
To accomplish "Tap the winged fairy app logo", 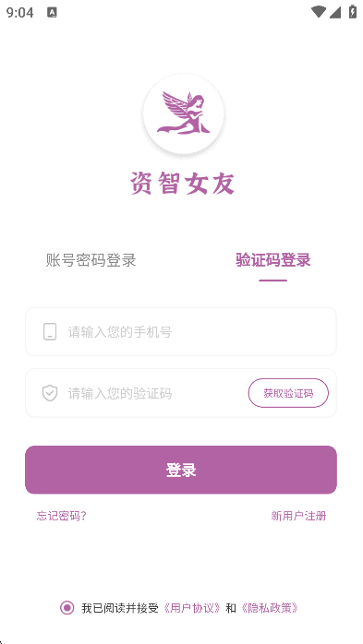I will coord(184,113).
